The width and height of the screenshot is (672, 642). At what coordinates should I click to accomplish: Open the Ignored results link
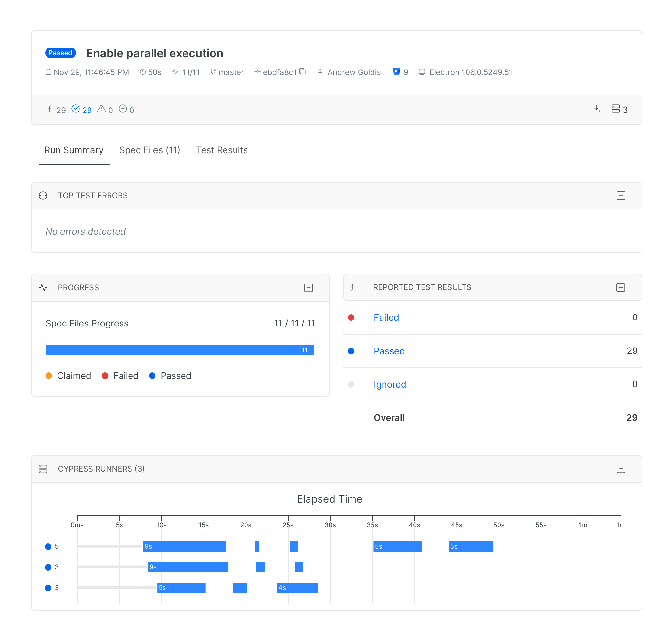coord(390,384)
